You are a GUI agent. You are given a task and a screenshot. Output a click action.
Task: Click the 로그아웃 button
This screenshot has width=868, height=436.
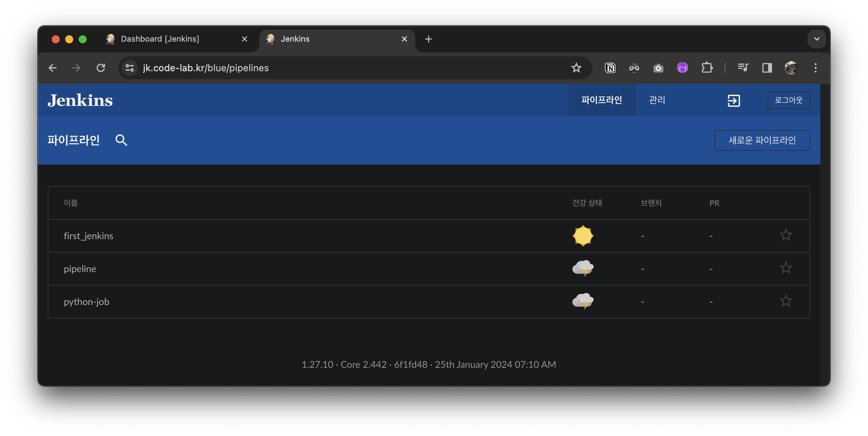tap(788, 100)
